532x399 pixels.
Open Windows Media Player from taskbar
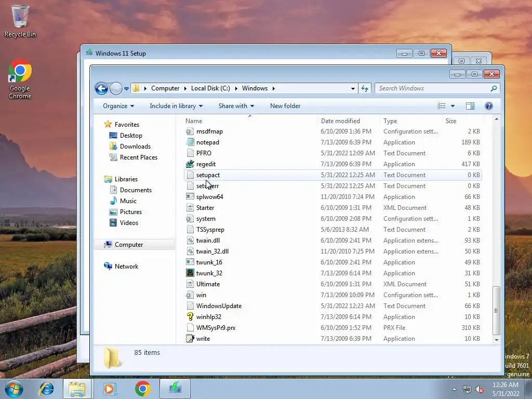click(x=109, y=389)
